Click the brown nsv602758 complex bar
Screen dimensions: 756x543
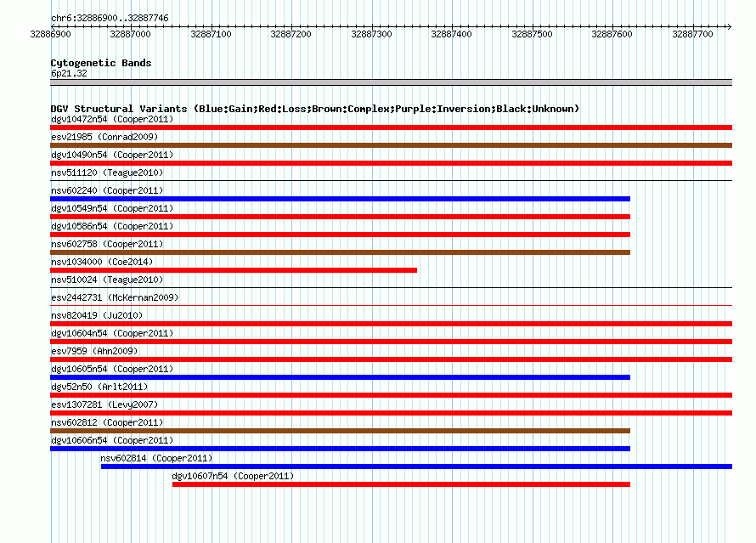pos(340,252)
